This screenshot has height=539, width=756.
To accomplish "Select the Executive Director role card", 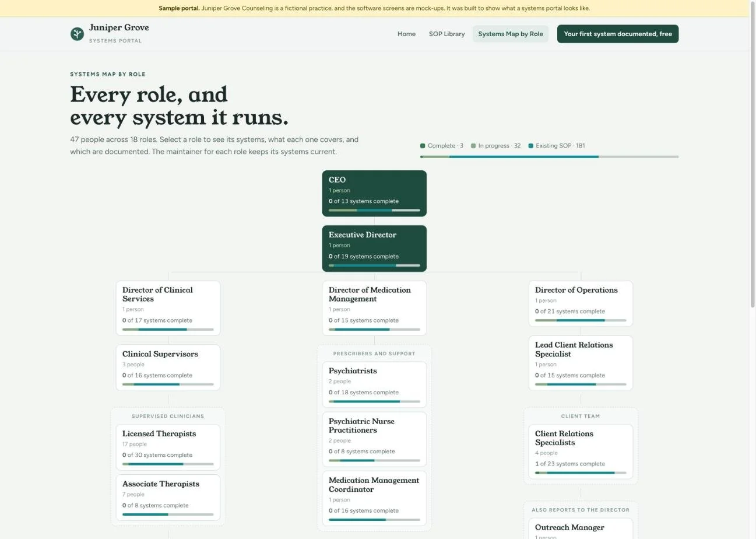I will (x=374, y=249).
